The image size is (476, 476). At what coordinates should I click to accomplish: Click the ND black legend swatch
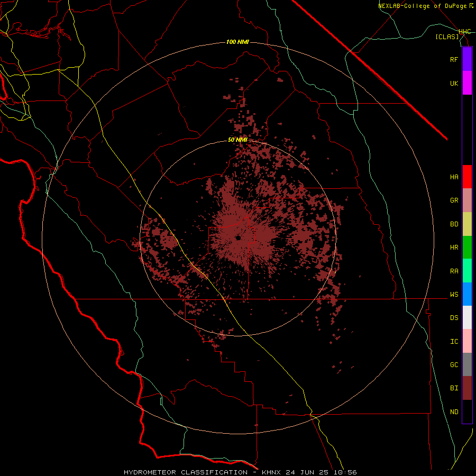[x=467, y=411]
